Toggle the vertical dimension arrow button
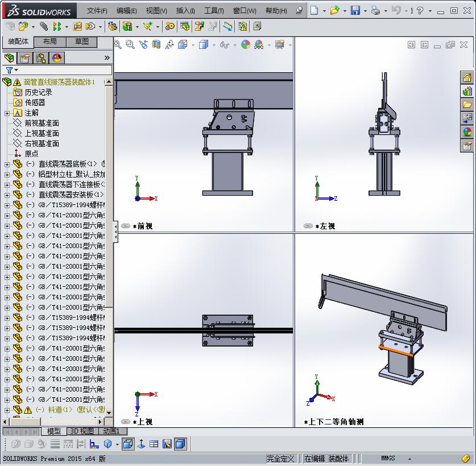Image resolution: width=476 pixels, height=466 pixels. tap(141, 444)
